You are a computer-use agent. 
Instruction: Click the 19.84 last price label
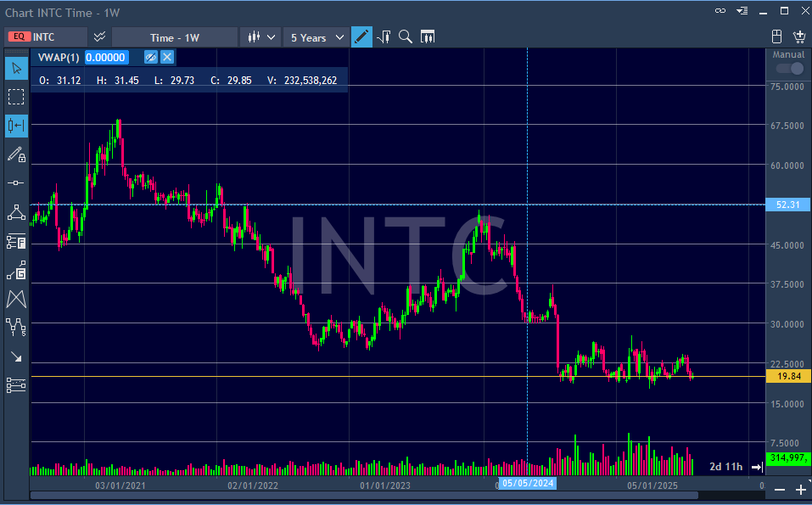tap(787, 376)
